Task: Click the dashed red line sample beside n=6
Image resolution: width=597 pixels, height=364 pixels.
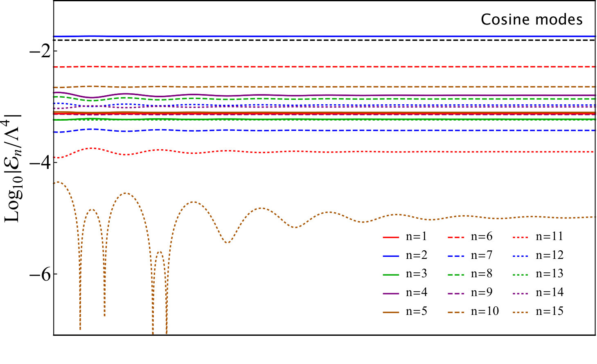Action: (456, 237)
